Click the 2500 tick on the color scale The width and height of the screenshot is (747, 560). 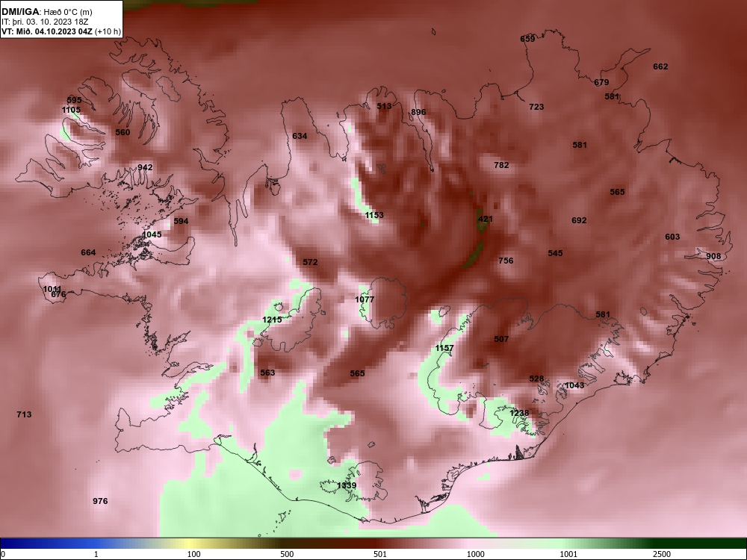[662, 554]
